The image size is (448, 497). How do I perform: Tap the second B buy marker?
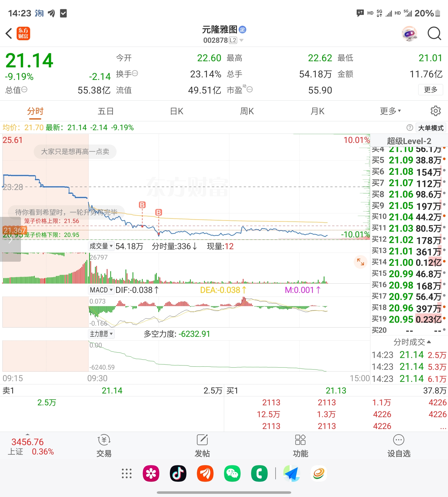159,212
